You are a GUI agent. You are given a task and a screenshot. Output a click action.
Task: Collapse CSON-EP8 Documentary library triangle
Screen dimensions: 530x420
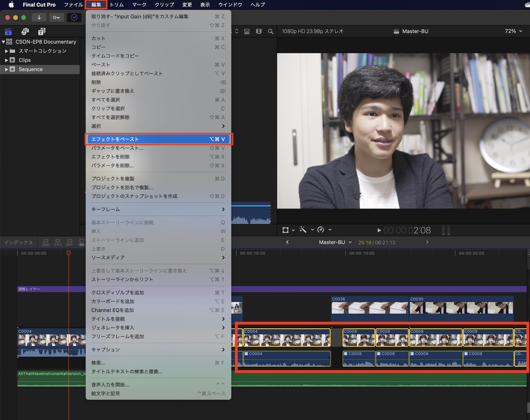(3, 42)
